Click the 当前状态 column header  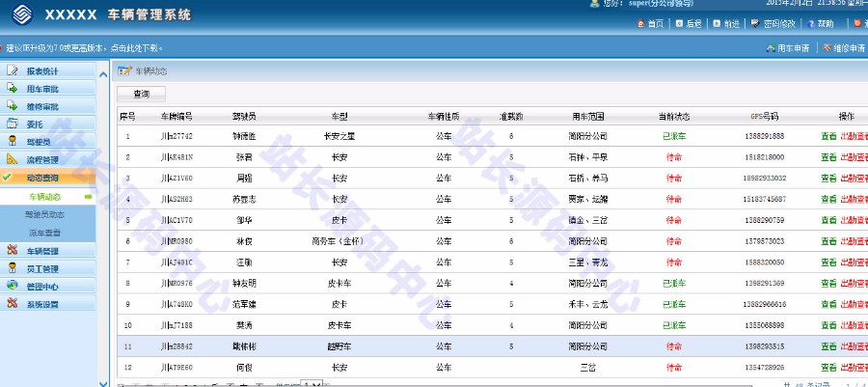[x=674, y=116]
